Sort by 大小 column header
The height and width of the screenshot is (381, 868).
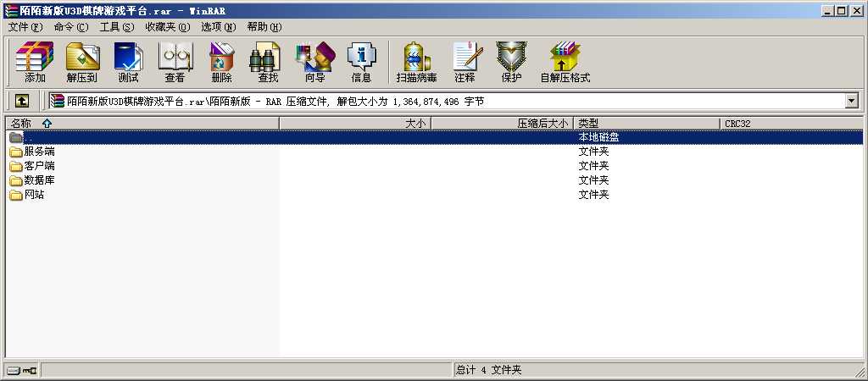pos(355,124)
